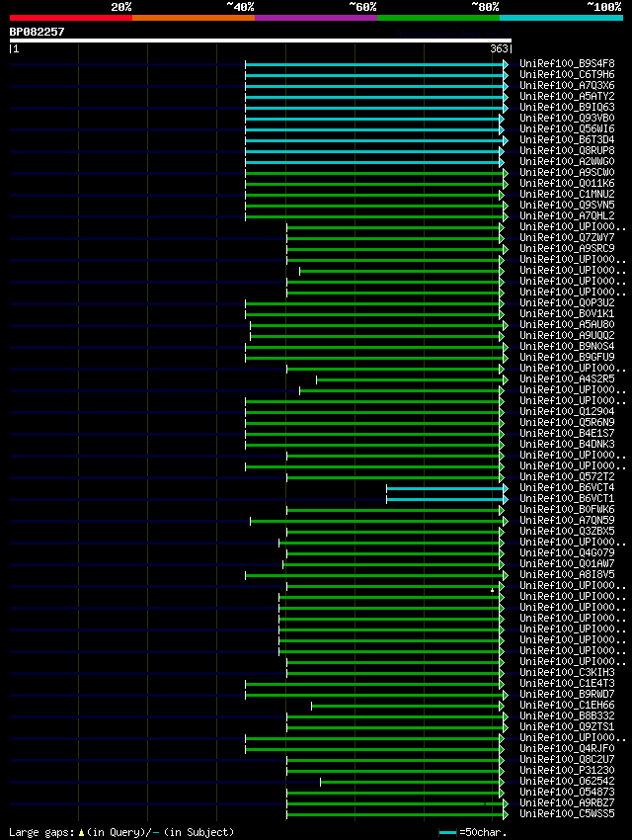The width and height of the screenshot is (632, 840).
Task: Select the UniRef100_B9GFU9 label
Action: (567, 357)
